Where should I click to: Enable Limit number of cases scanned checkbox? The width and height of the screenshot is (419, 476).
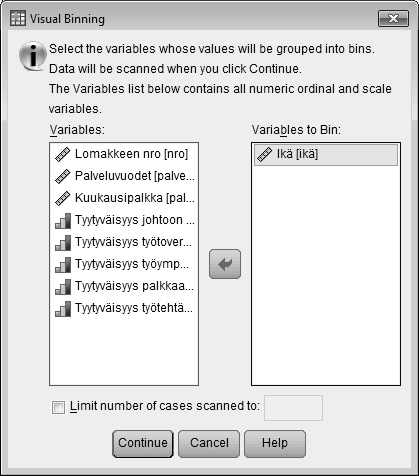coord(58,407)
